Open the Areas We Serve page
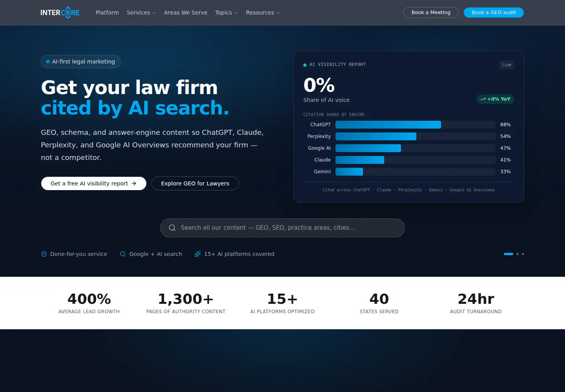Screen dimensions: 565x392 pos(186,13)
